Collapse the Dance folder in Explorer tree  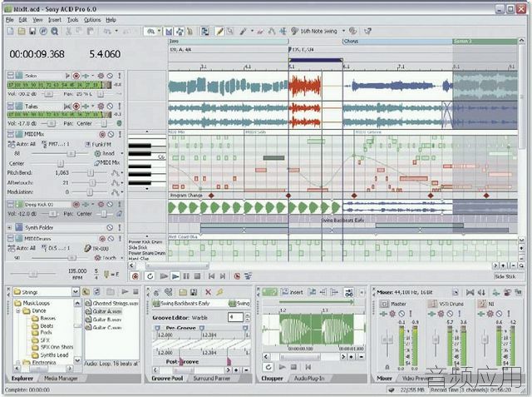pos(18,310)
